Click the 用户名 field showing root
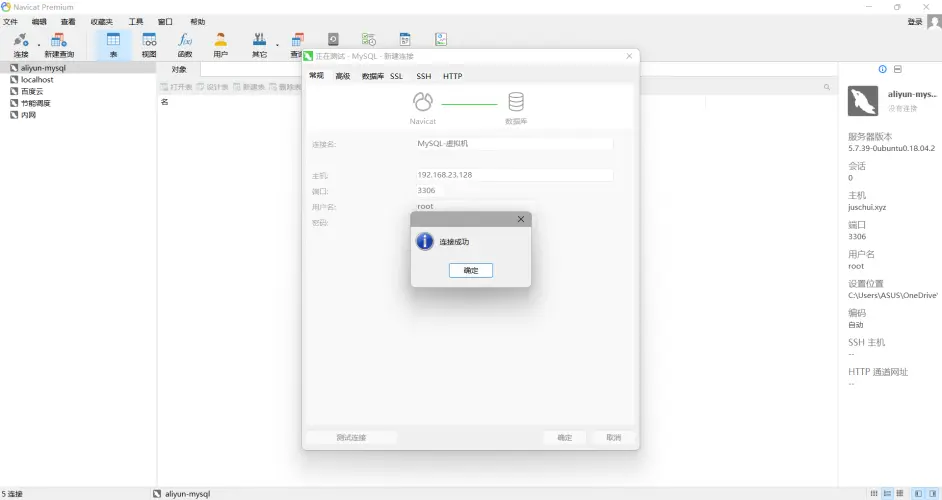Image resolution: width=942 pixels, height=500 pixels. (x=475, y=206)
